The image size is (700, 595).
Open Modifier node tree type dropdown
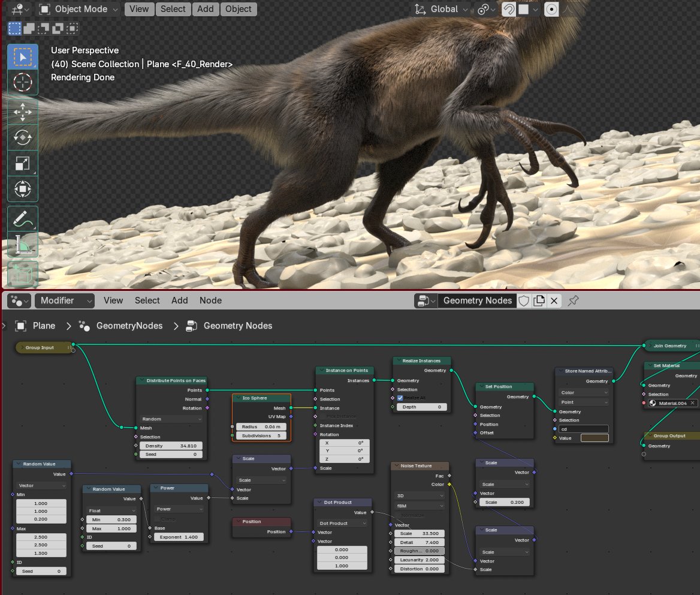click(65, 301)
